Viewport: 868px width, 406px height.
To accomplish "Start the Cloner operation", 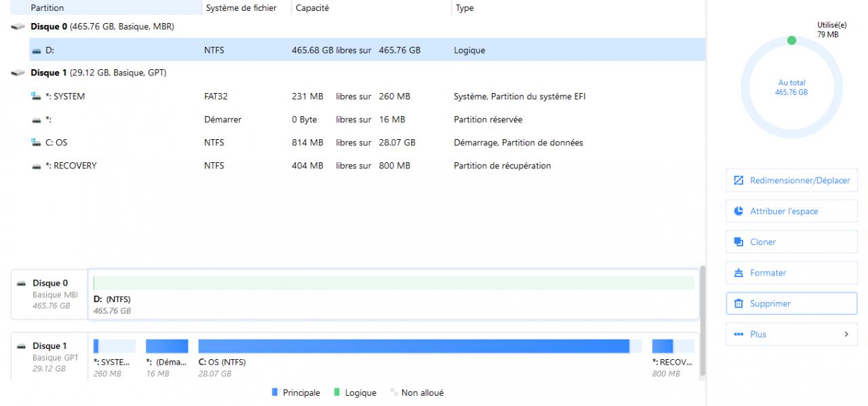I will point(791,242).
